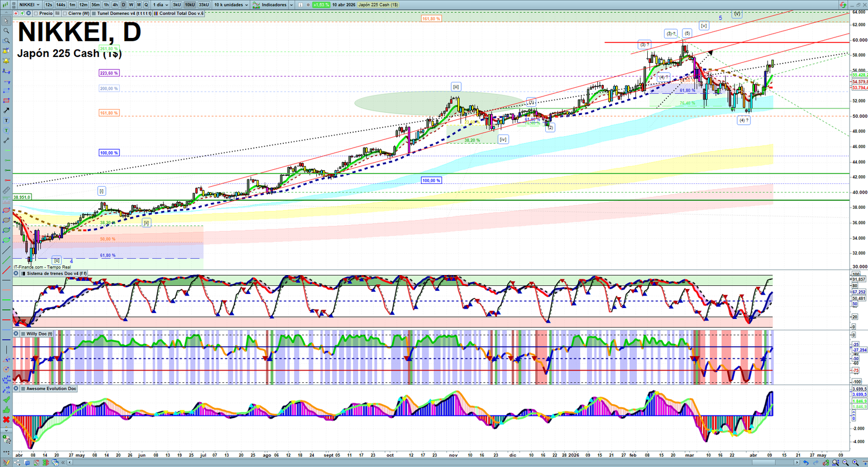Open the '10 k unidades' dropdown
Viewport: 868px width, 467px height.
pos(231,5)
